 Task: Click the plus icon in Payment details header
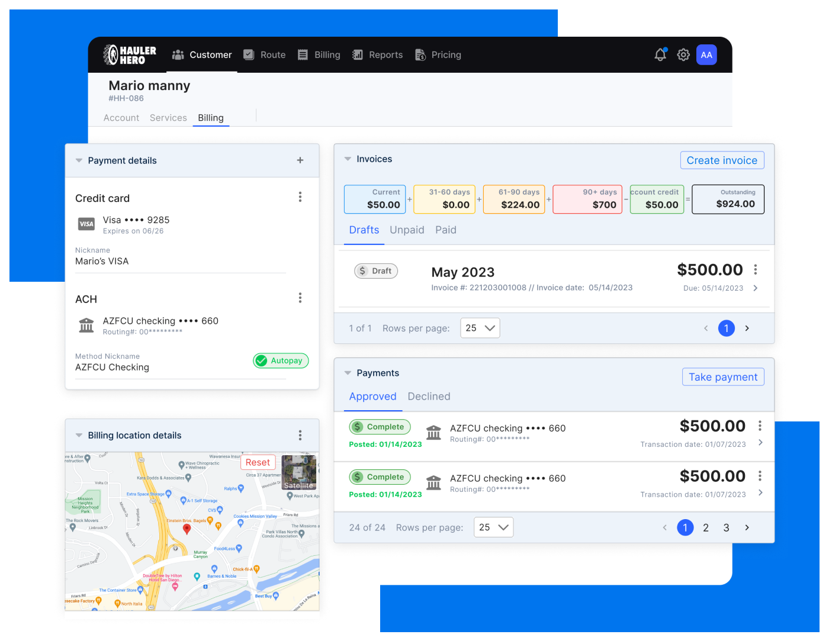300,160
